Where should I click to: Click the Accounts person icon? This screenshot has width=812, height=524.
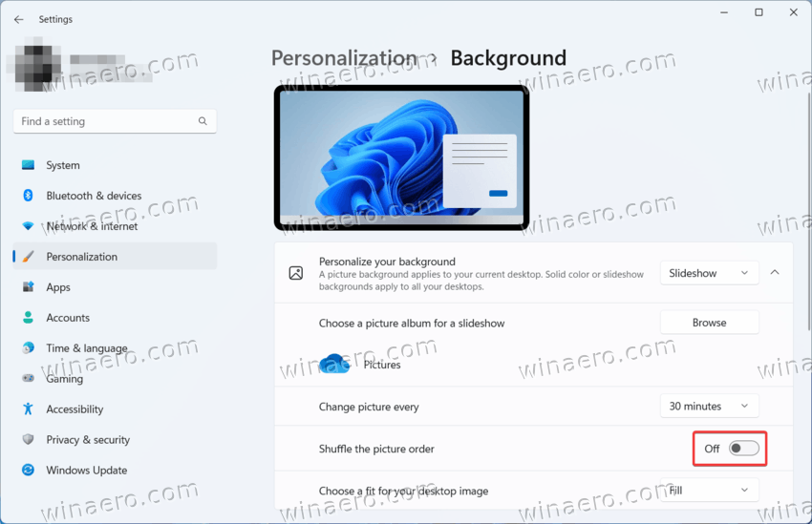[x=28, y=318]
